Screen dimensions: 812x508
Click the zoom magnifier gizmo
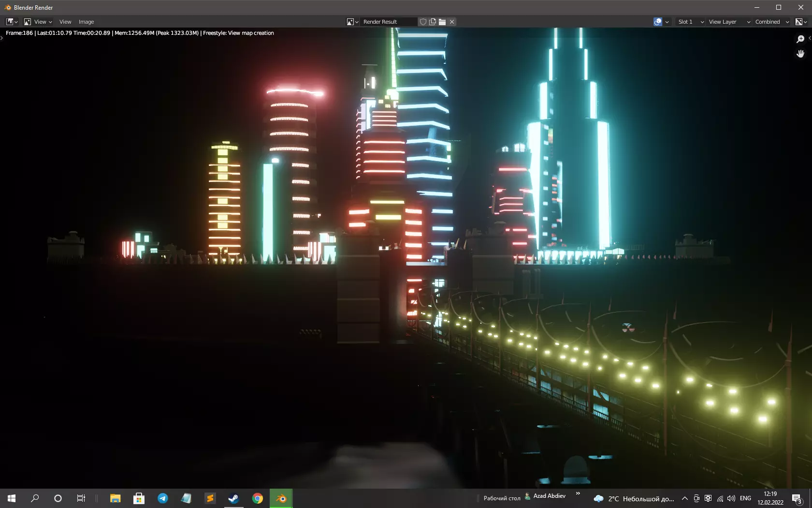800,39
